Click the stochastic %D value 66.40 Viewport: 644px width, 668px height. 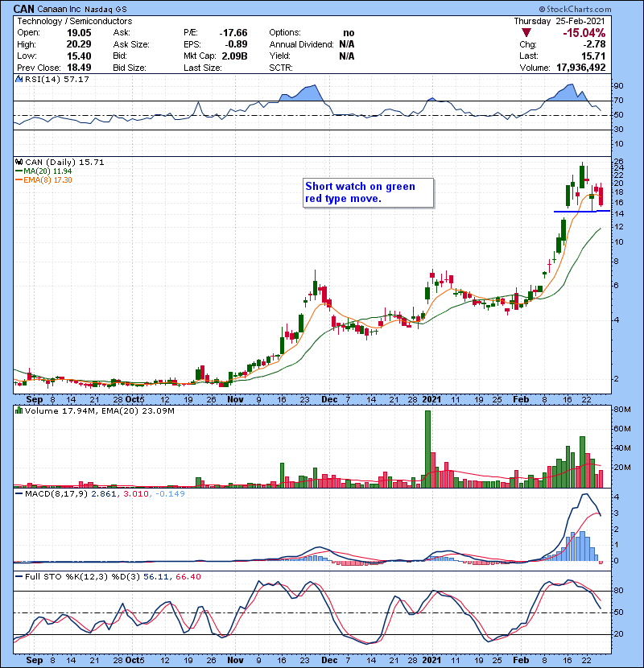click(188, 577)
